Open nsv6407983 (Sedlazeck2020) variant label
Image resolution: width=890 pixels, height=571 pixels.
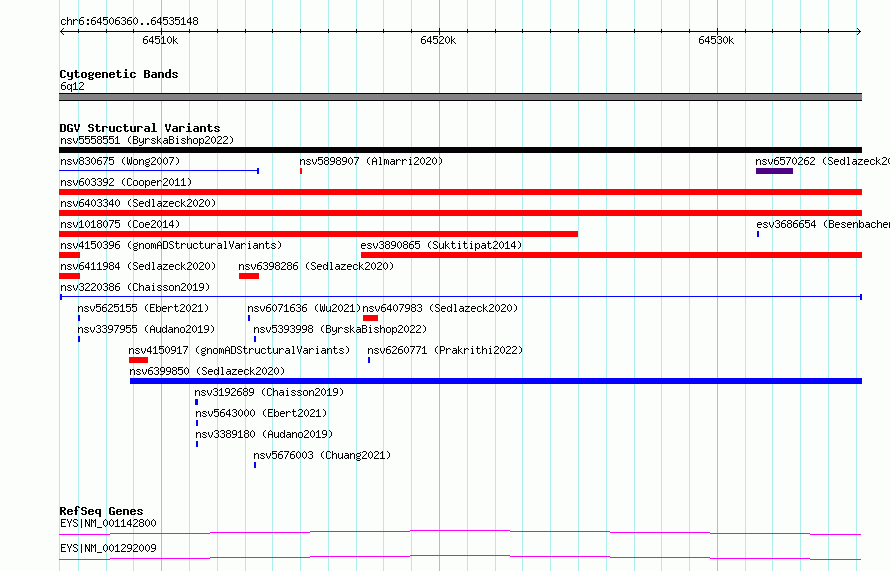tap(440, 308)
